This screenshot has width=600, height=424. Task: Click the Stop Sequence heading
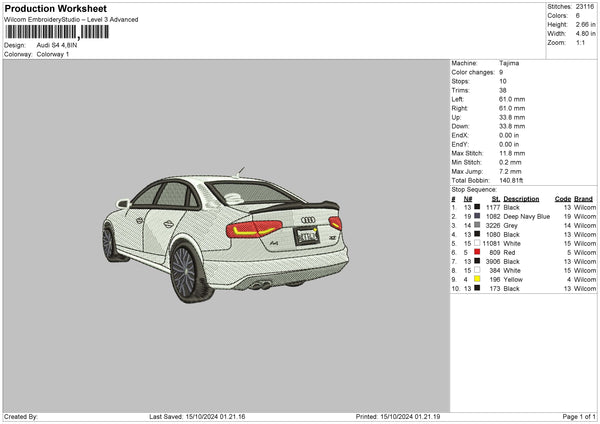[474, 190]
